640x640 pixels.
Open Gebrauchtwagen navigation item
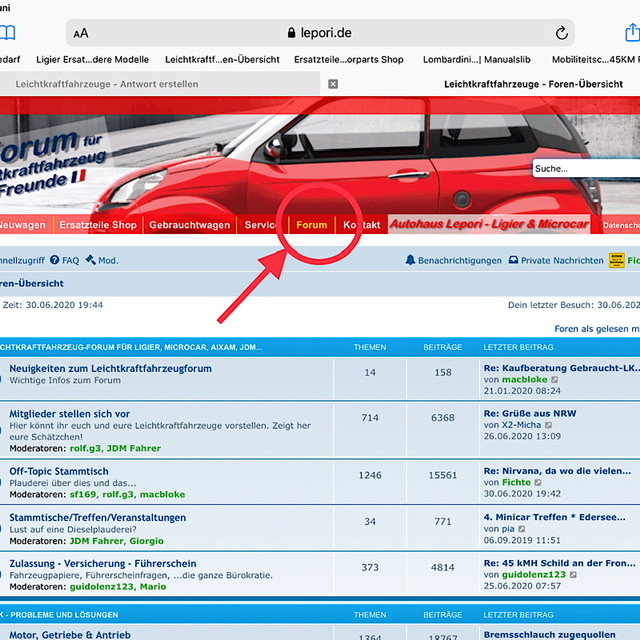click(x=189, y=225)
